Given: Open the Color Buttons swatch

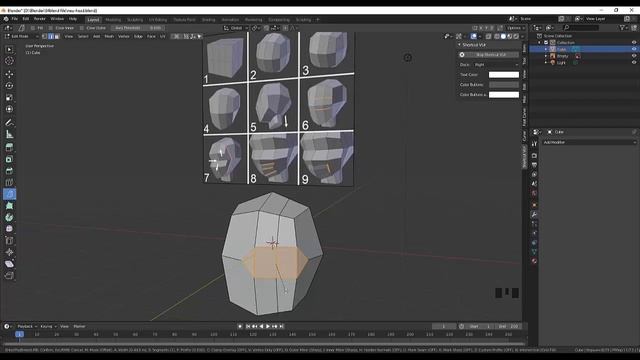Looking at the screenshot, I should coord(504,84).
